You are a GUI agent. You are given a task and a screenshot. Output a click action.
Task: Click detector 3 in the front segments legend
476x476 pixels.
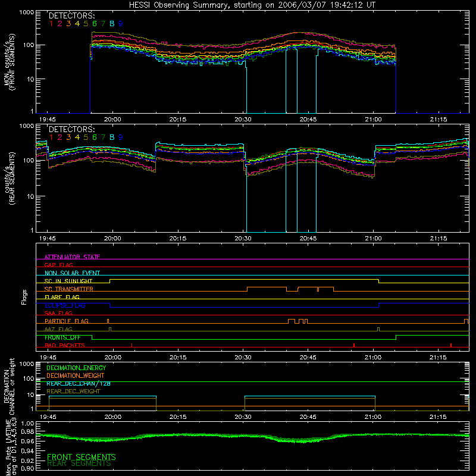coord(68,24)
